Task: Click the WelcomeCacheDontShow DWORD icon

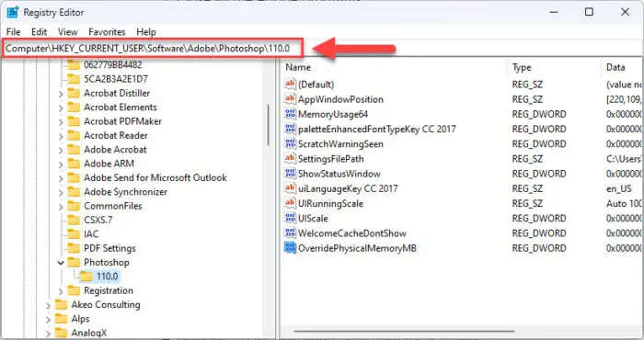Action: 290,233
